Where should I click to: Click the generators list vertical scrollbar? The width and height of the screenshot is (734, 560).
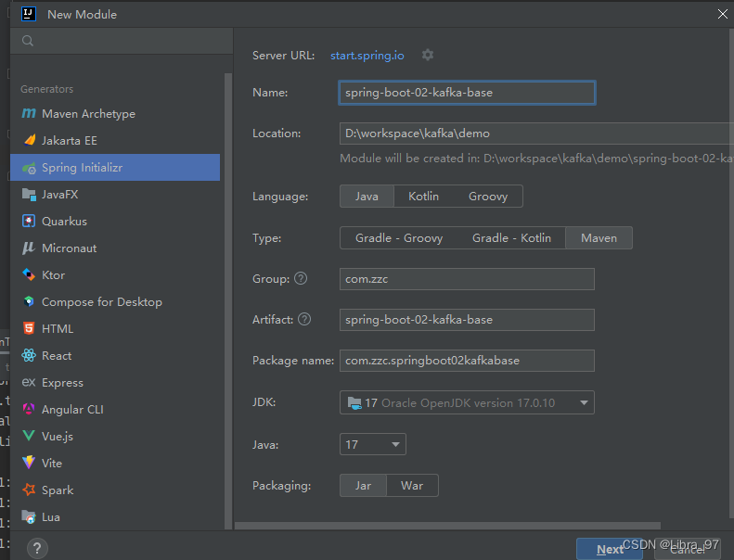pos(228,300)
